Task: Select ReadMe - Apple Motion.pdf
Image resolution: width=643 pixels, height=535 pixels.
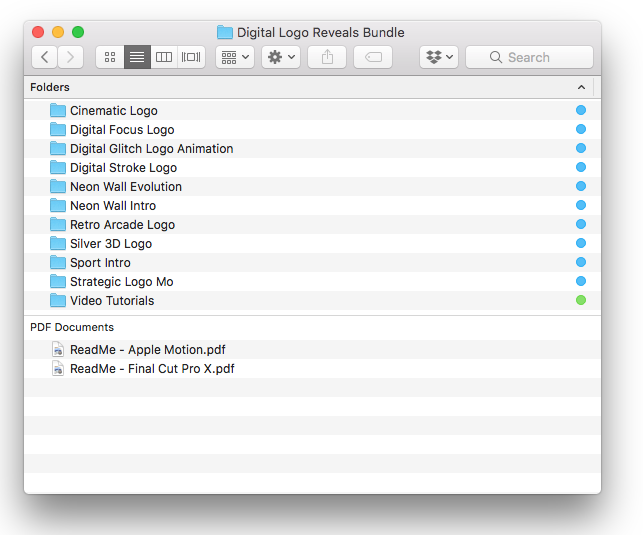Action: (312, 349)
